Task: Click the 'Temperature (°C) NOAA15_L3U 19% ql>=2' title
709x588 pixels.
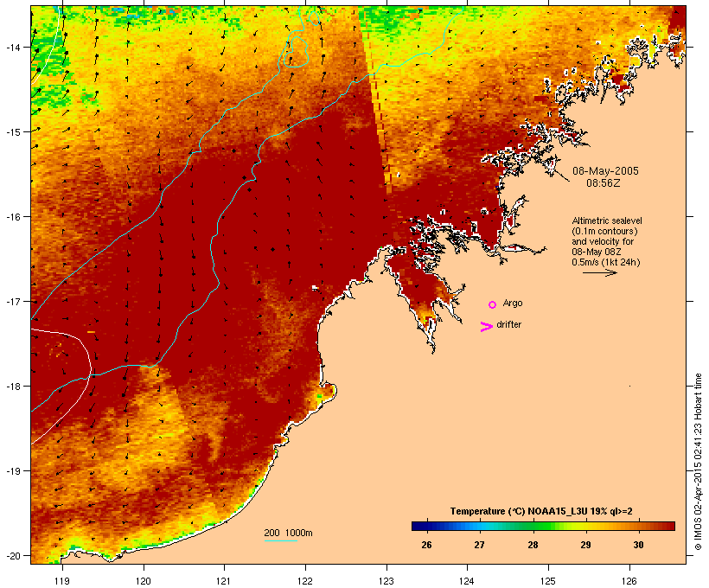Action: [541, 511]
